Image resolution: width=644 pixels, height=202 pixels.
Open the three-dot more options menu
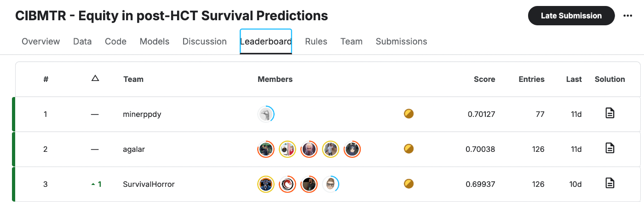pos(628,16)
